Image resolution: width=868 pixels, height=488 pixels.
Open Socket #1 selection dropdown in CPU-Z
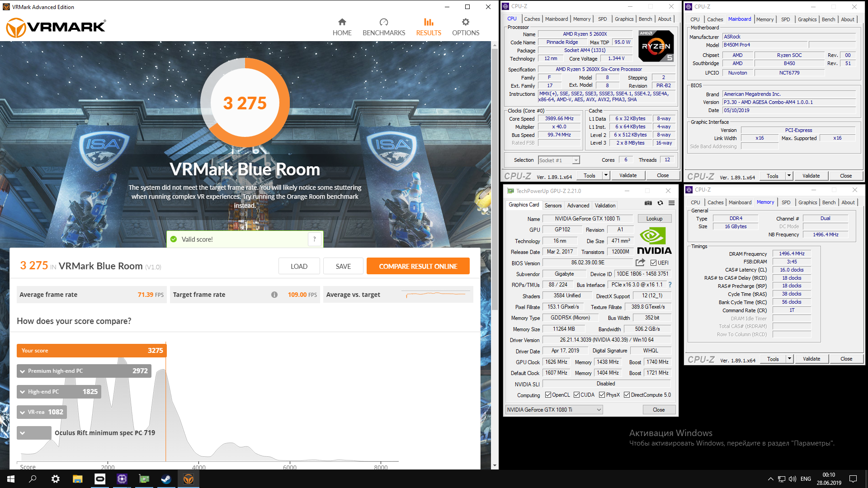pos(559,160)
